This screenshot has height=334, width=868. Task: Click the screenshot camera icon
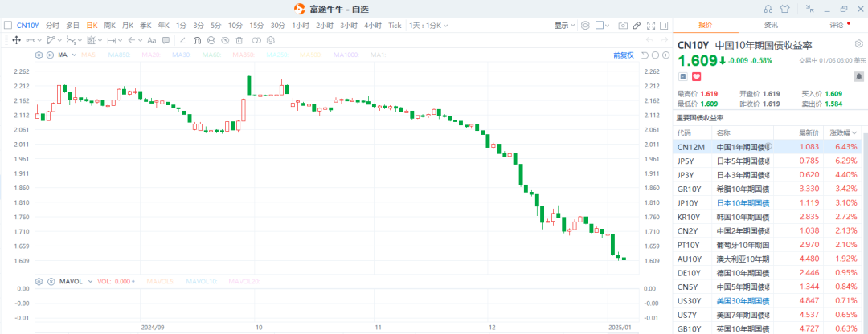coord(623,25)
